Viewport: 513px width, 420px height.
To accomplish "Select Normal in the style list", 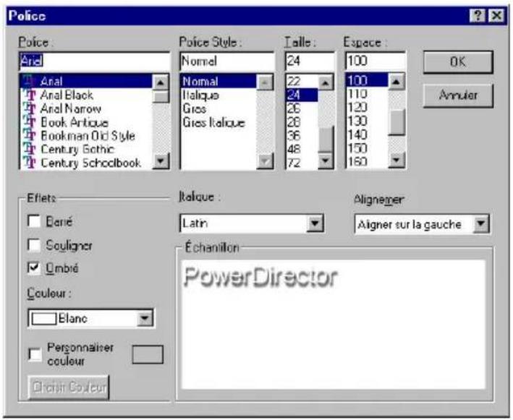I will pos(219,81).
